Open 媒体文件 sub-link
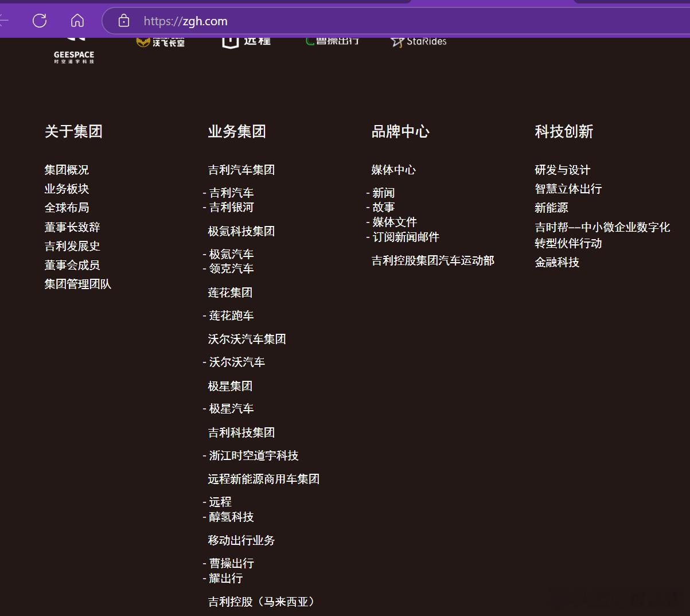The width and height of the screenshot is (690, 616). coord(395,222)
